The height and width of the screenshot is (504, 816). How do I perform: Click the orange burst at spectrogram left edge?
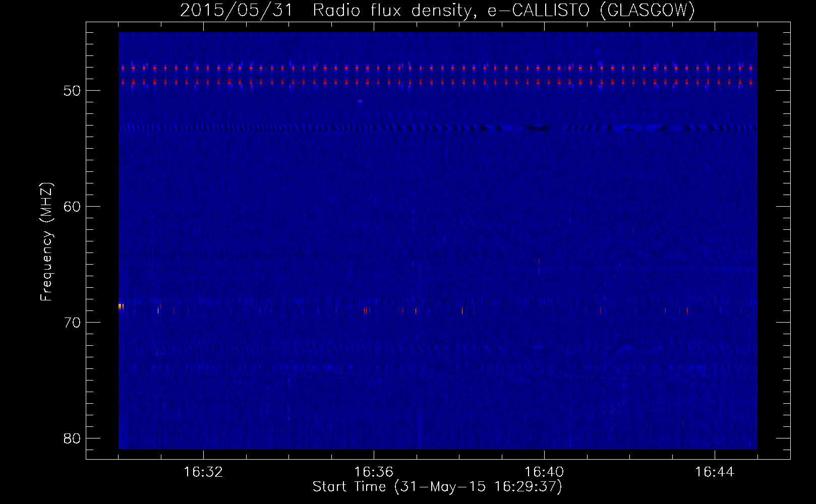[x=121, y=306]
